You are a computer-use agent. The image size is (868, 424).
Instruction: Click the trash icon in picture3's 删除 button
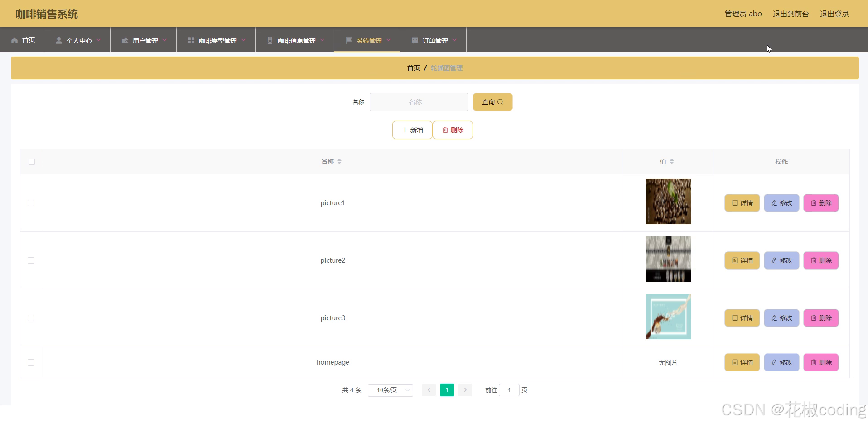click(814, 318)
